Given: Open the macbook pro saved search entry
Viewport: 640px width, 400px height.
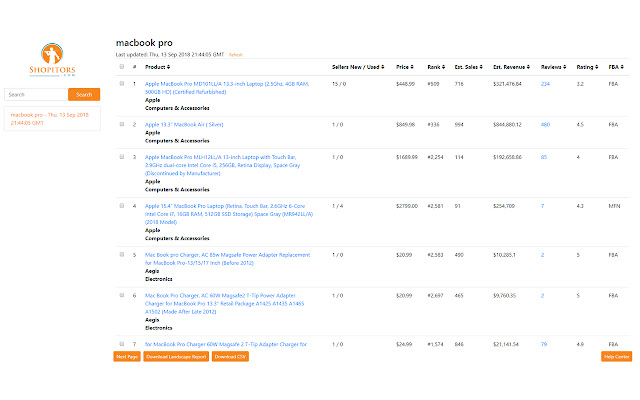Looking at the screenshot, I should 52,119.
